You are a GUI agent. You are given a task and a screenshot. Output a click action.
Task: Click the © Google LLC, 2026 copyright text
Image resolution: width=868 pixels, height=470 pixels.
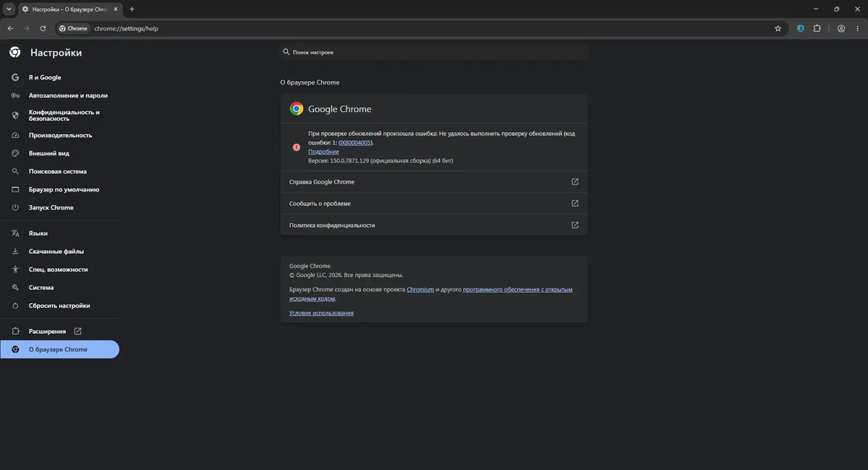click(x=346, y=275)
